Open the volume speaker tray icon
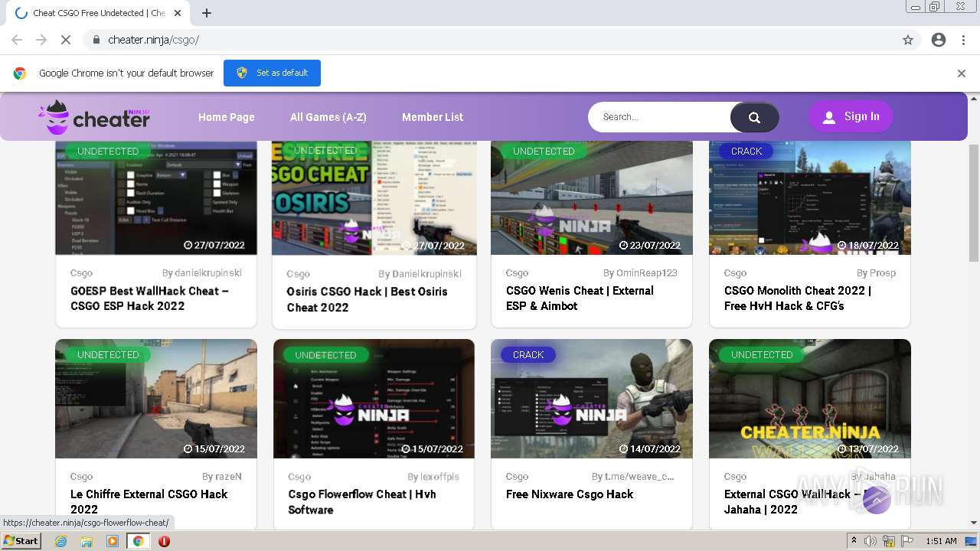Viewport: 980px width, 551px height. pos(871,541)
